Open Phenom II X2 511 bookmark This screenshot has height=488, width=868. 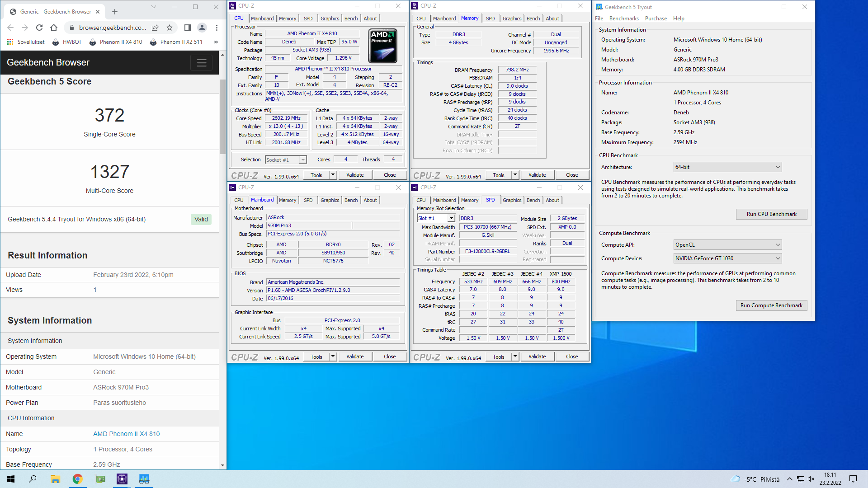pyautogui.click(x=176, y=42)
